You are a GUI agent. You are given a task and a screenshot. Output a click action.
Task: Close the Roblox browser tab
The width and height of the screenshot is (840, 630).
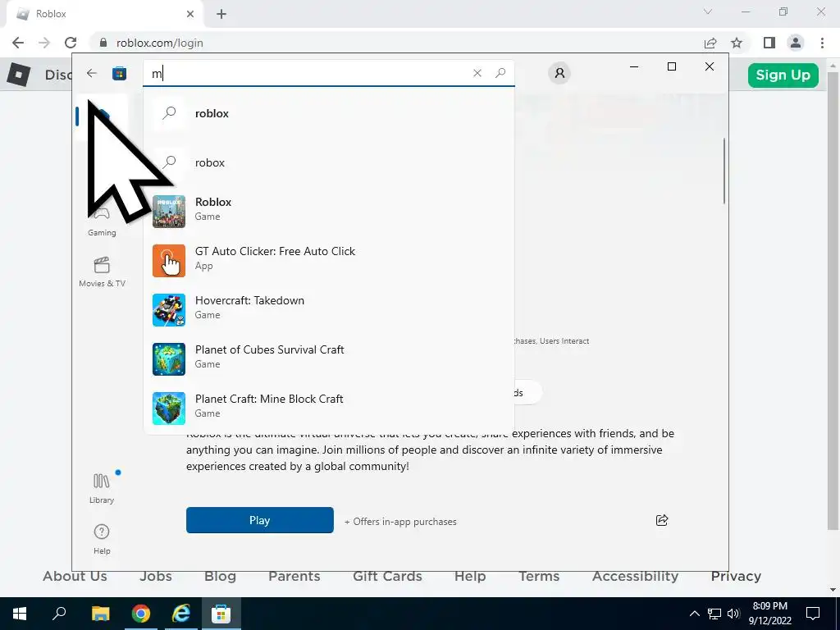tap(190, 14)
